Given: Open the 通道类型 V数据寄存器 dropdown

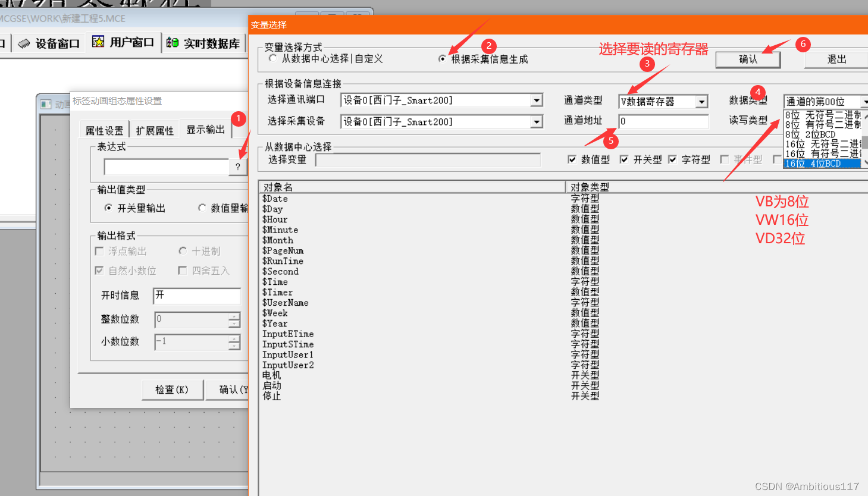Looking at the screenshot, I should tap(702, 102).
